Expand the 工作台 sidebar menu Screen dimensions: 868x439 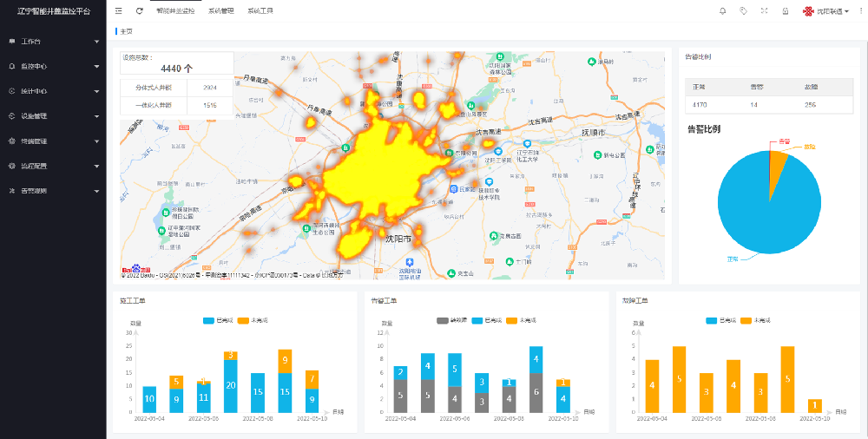coord(52,41)
